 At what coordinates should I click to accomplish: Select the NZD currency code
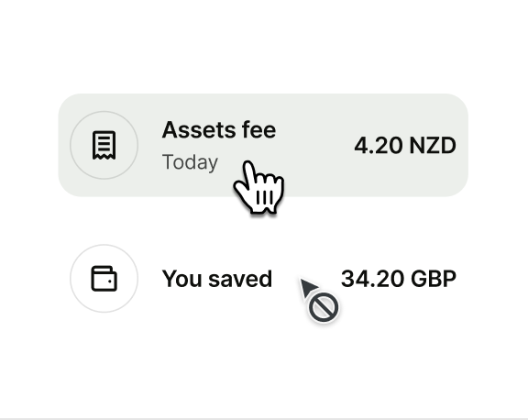433,146
